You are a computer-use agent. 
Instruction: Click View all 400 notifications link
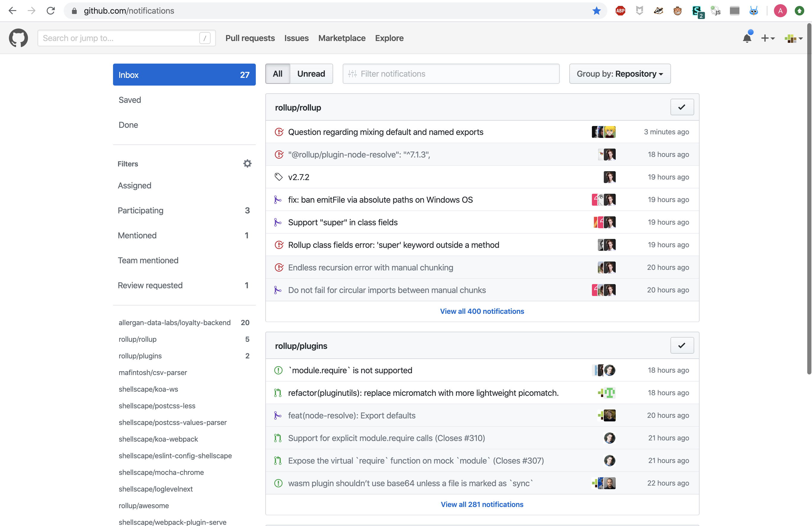click(x=482, y=311)
